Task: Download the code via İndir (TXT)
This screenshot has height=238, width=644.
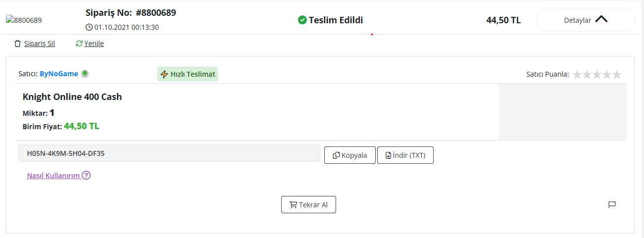Action: 405,155
